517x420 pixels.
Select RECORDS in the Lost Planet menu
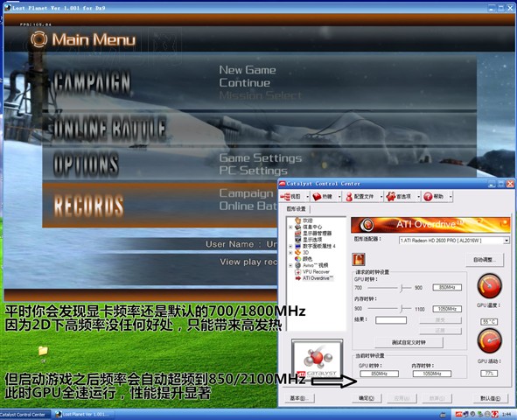(88, 206)
